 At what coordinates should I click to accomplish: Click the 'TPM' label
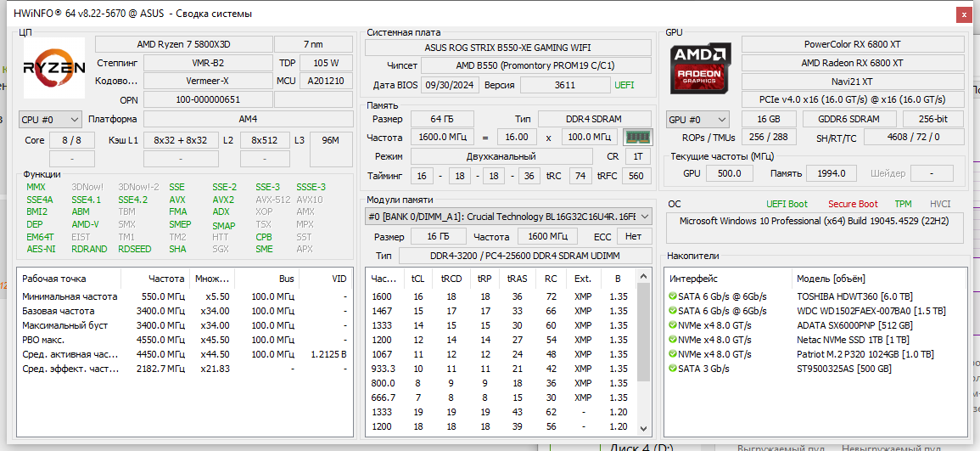pos(903,204)
